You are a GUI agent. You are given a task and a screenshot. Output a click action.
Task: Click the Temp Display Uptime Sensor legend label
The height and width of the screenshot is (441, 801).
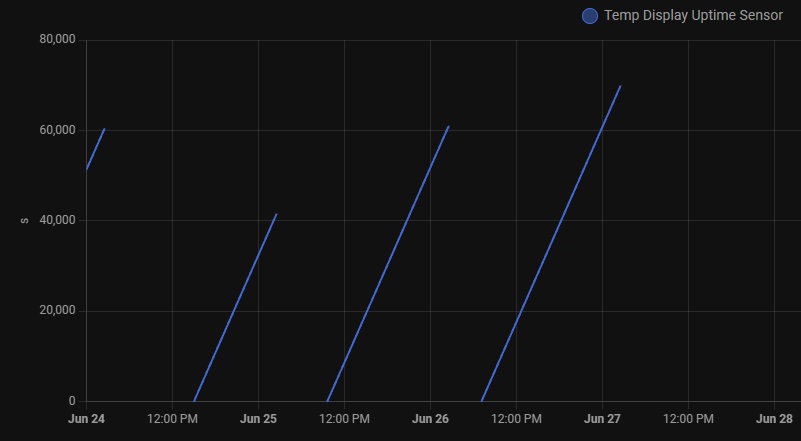pos(693,15)
